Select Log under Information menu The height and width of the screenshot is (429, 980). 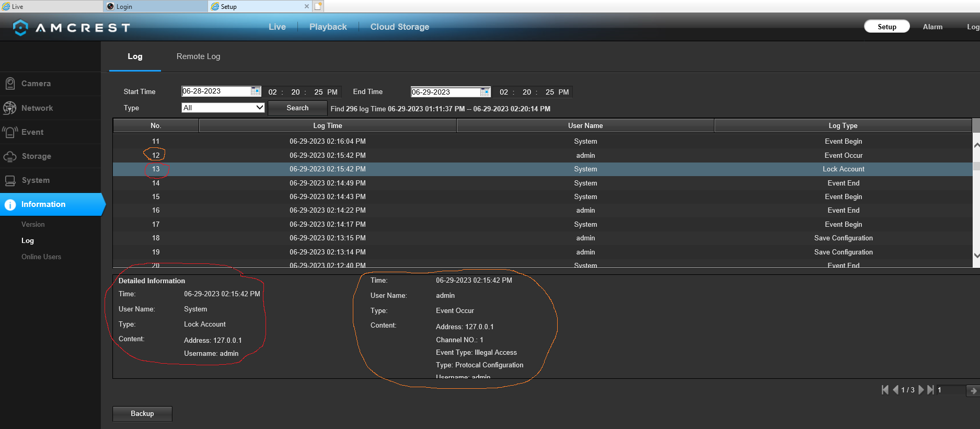click(28, 240)
